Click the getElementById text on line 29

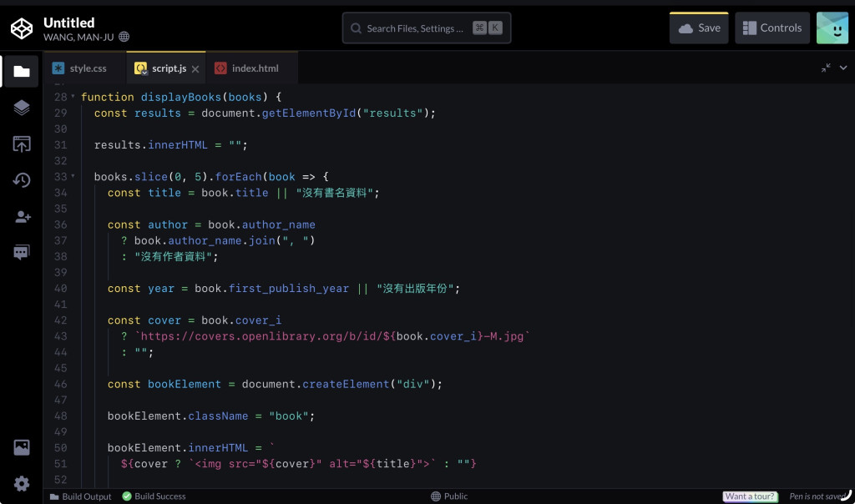point(309,113)
